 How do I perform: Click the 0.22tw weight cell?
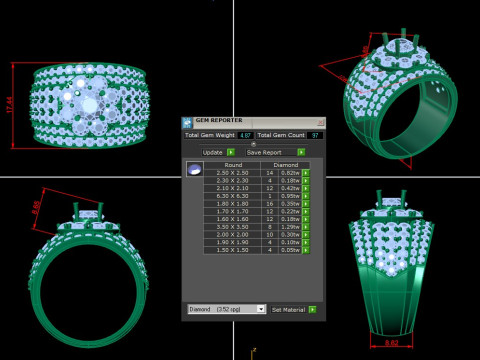tap(290, 211)
